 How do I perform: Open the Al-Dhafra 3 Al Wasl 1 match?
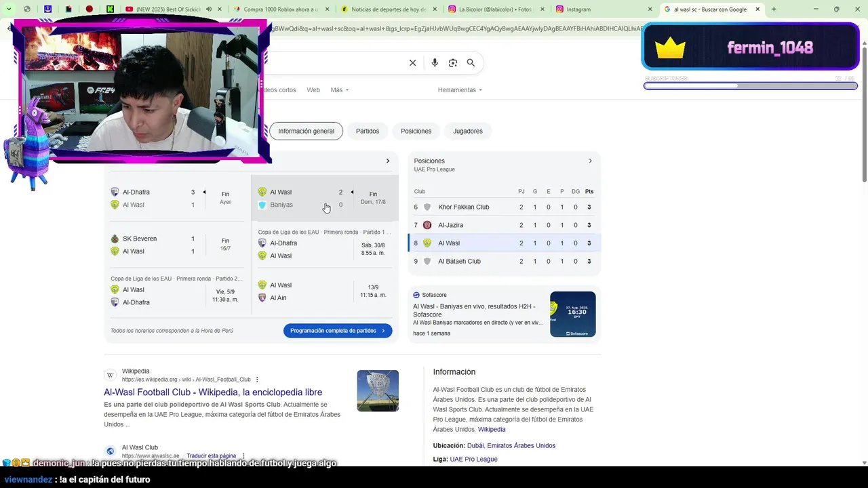tap(178, 199)
